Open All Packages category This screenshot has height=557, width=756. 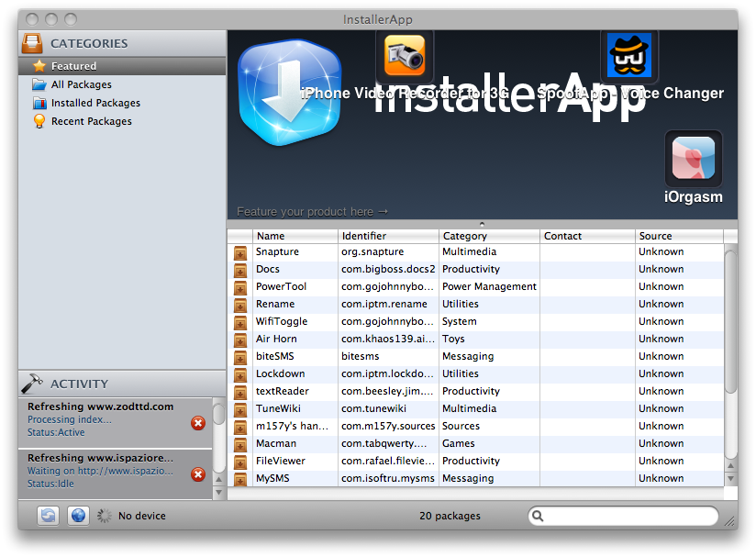point(81,84)
